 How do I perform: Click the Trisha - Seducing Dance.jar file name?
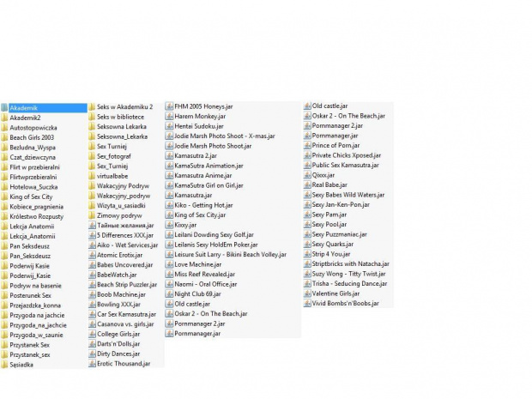[349, 284]
